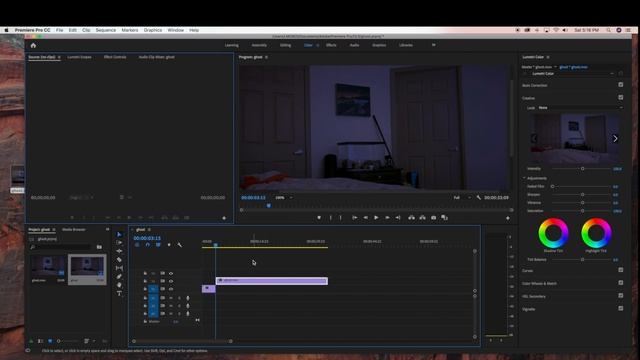Open the Graphics menu
The height and width of the screenshot is (360, 640).
pyautogui.click(x=153, y=30)
